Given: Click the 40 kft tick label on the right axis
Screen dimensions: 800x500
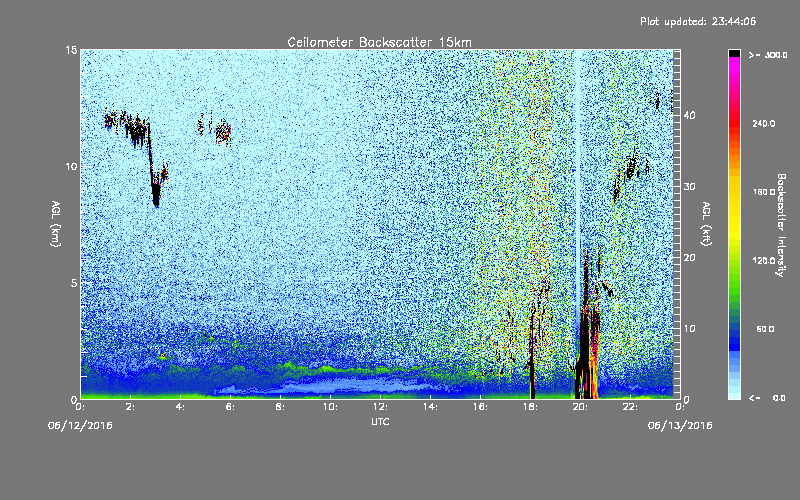Looking at the screenshot, I should coord(689,115).
